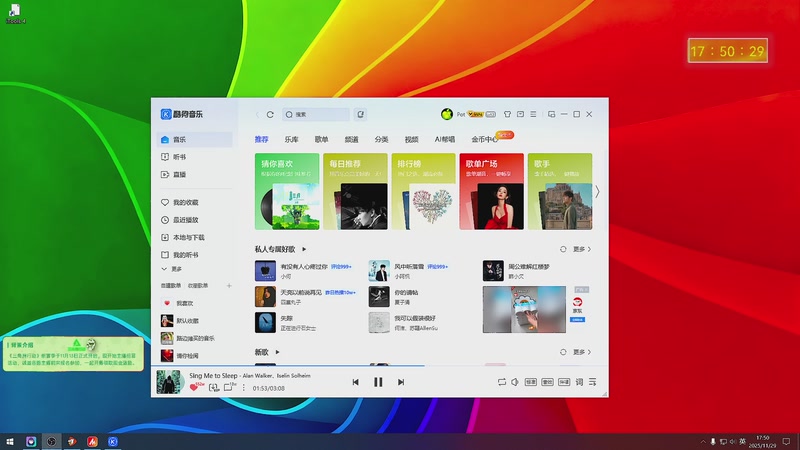Switch to the 乐库 tab
The image size is (800, 450).
click(291, 139)
